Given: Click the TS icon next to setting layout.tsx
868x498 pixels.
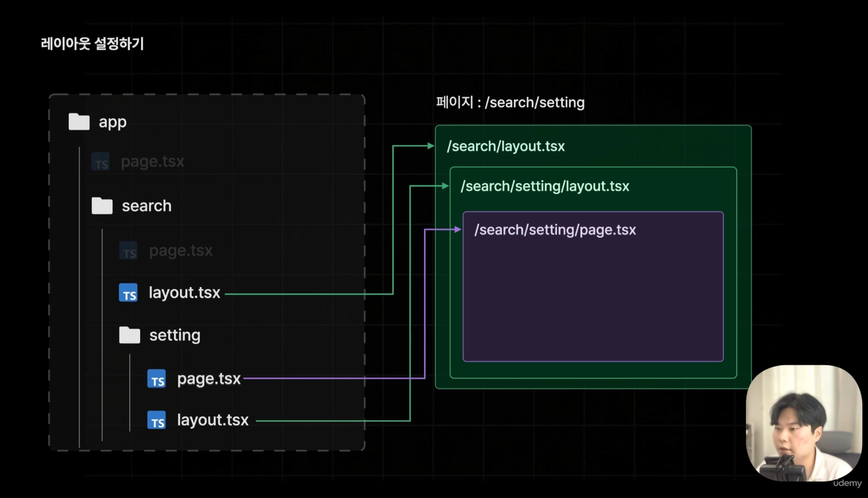Looking at the screenshot, I should tap(157, 421).
